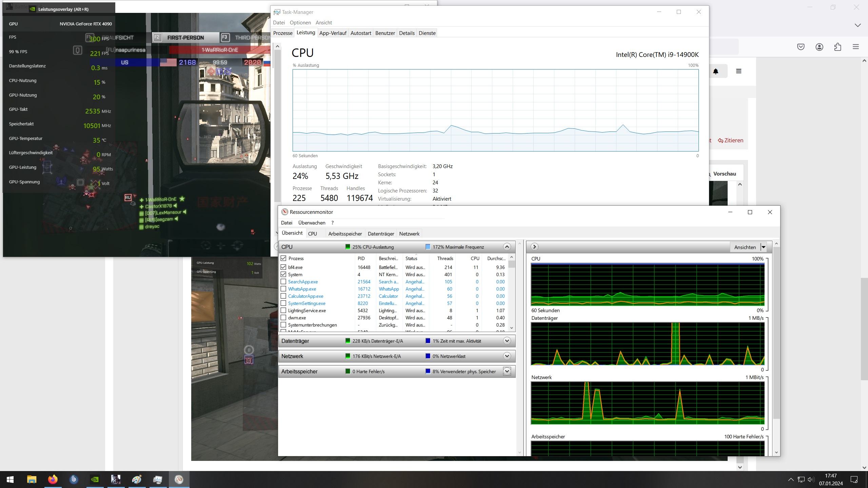The width and height of the screenshot is (868, 488).
Task: Open Firefox account icon
Action: [x=819, y=47]
